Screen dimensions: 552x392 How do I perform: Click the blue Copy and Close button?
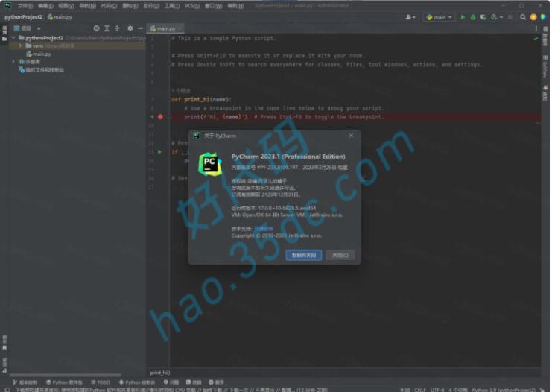coord(303,255)
